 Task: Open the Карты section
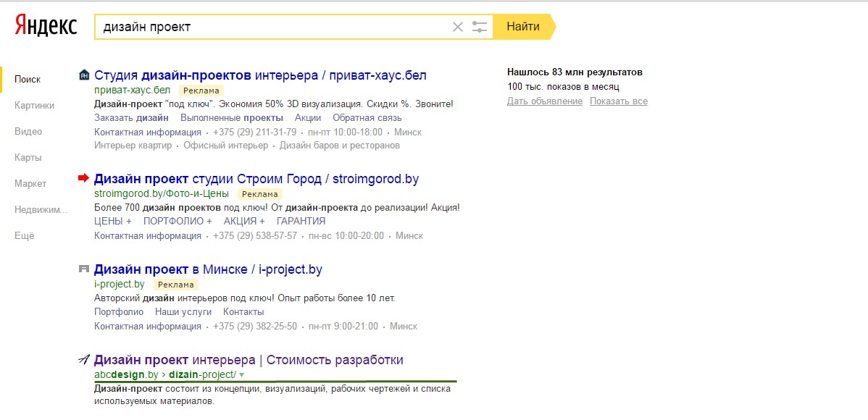click(x=28, y=158)
